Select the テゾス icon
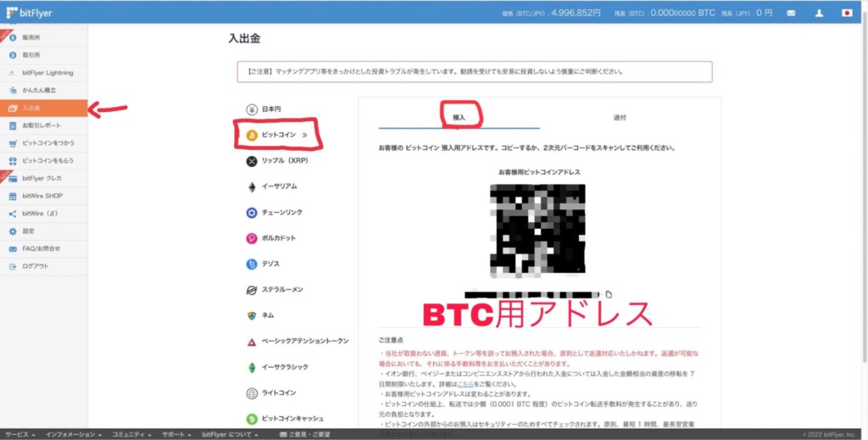This screenshot has width=868, height=440. (x=252, y=264)
